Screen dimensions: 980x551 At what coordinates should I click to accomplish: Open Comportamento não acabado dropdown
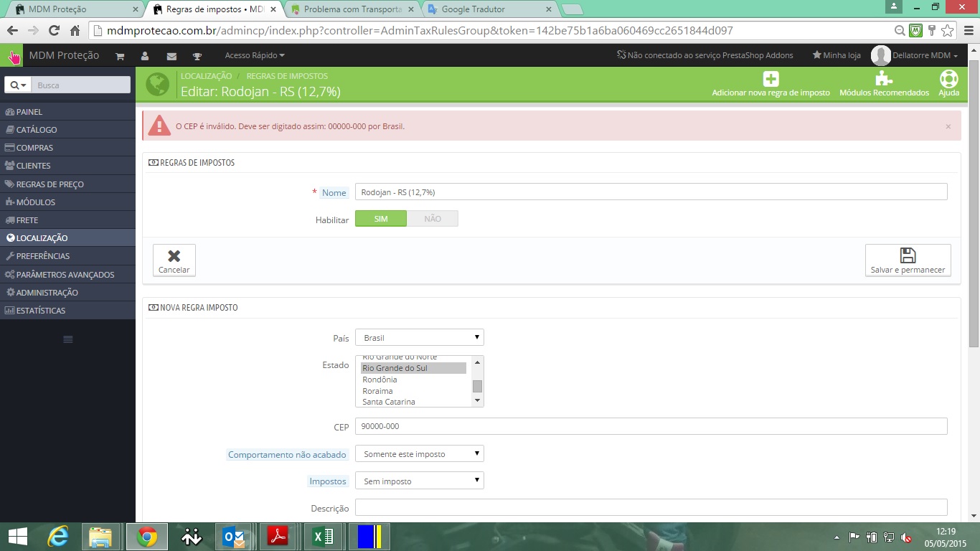(419, 453)
